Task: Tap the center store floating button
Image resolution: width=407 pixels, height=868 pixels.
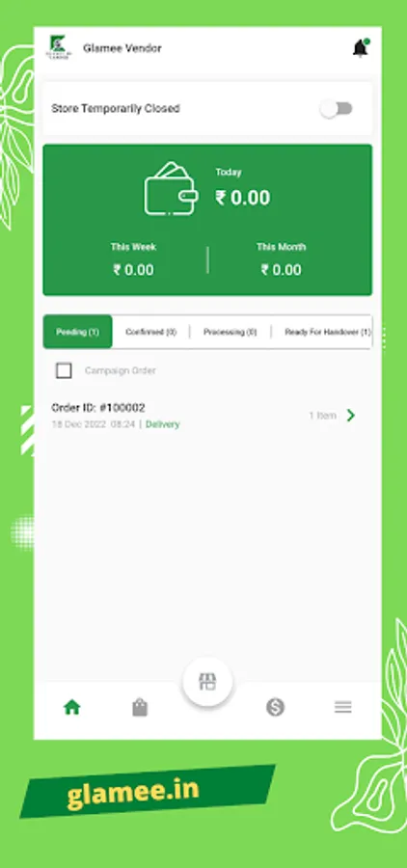Action: pyautogui.click(x=207, y=682)
